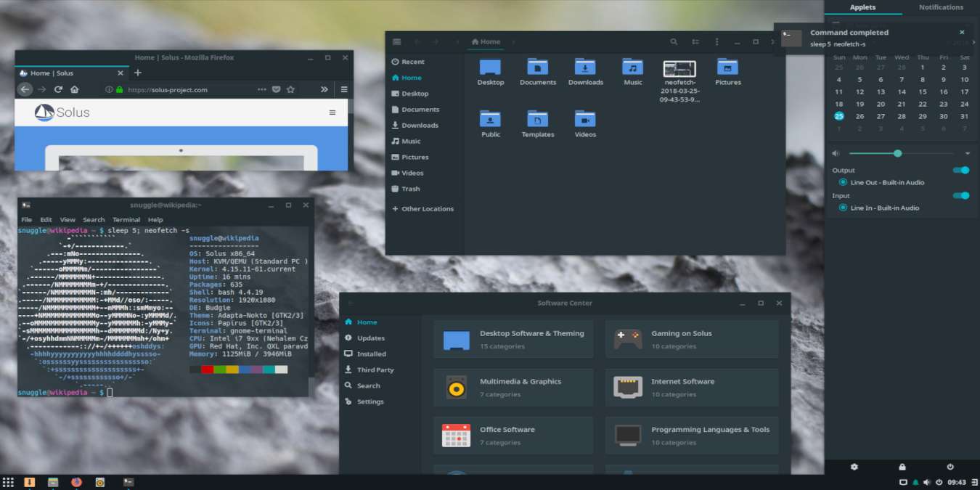Open the settings gear in the Raven panel
Image resolution: width=980 pixels, height=490 pixels.
pos(854,467)
